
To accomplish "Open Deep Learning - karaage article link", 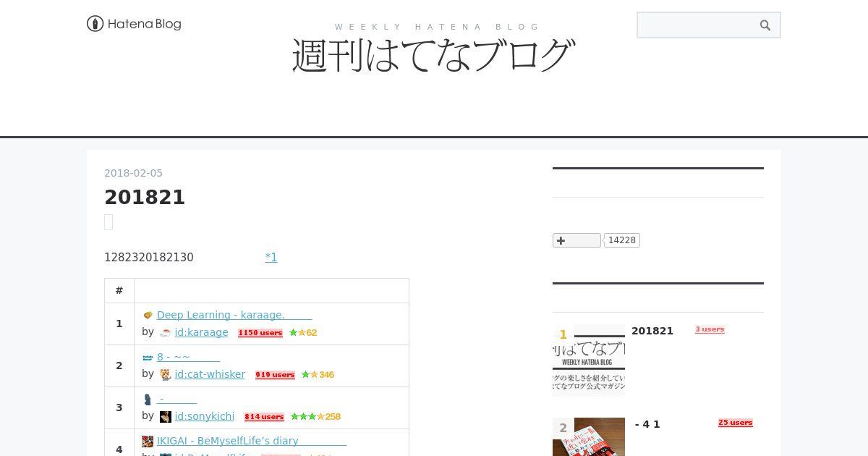I will (x=234, y=315).
